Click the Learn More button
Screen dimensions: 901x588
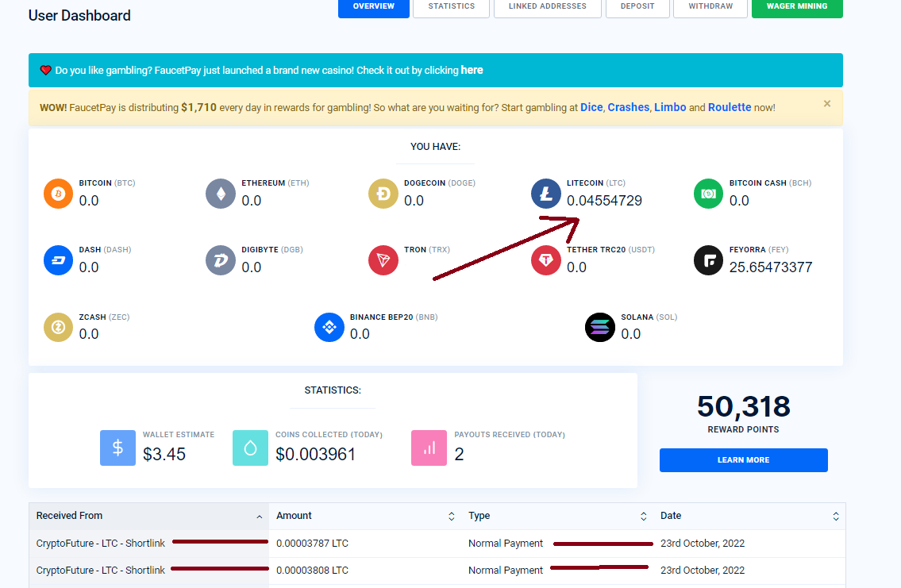[x=744, y=460]
